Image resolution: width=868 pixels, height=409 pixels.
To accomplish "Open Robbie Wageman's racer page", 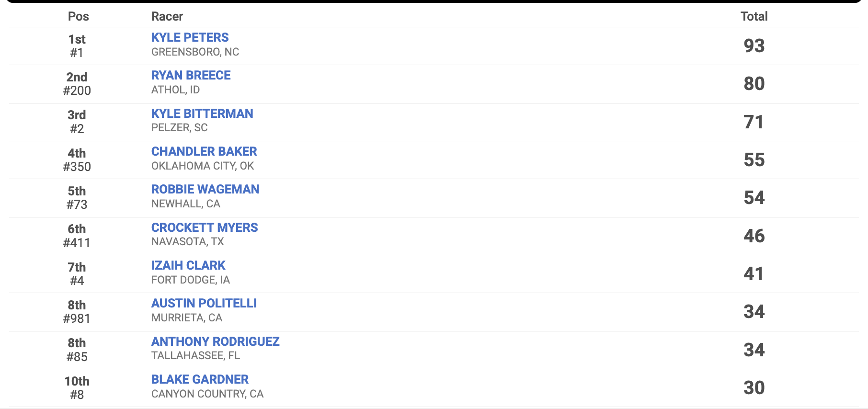I will 205,189.
